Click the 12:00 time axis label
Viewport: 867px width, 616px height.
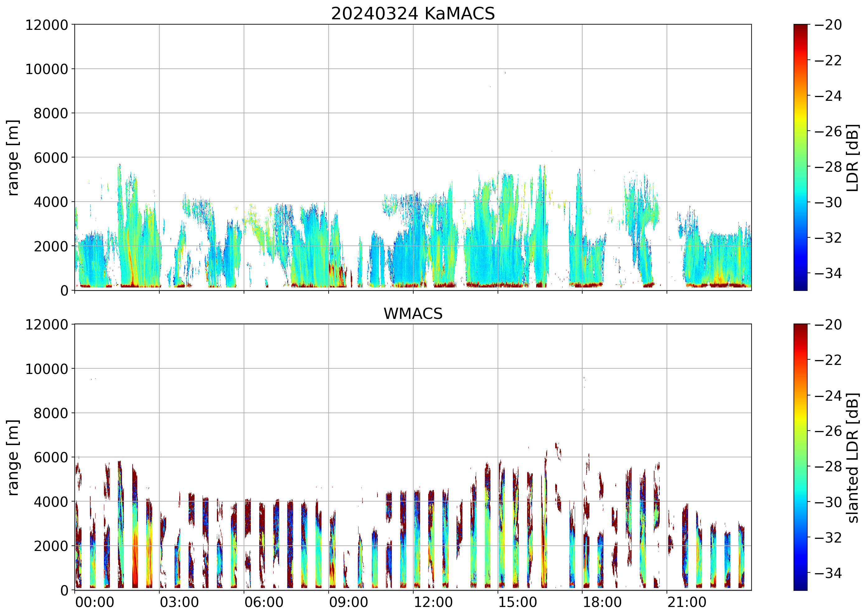(x=433, y=602)
